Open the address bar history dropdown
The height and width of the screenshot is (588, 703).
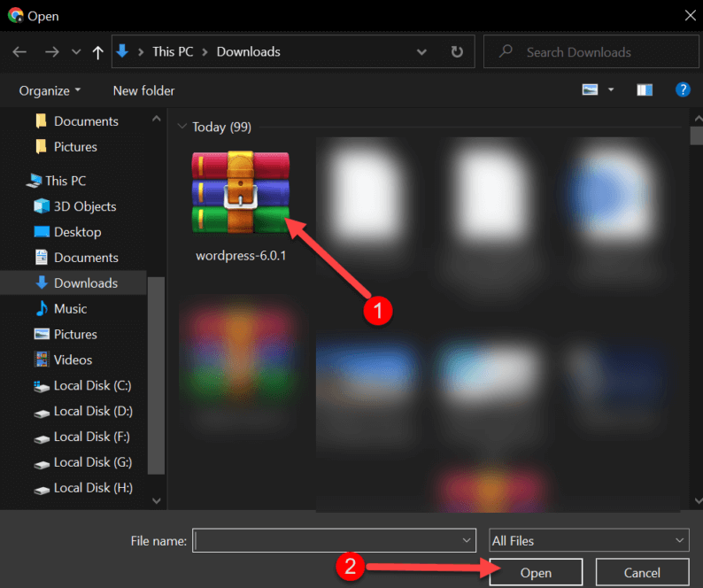pyautogui.click(x=421, y=52)
